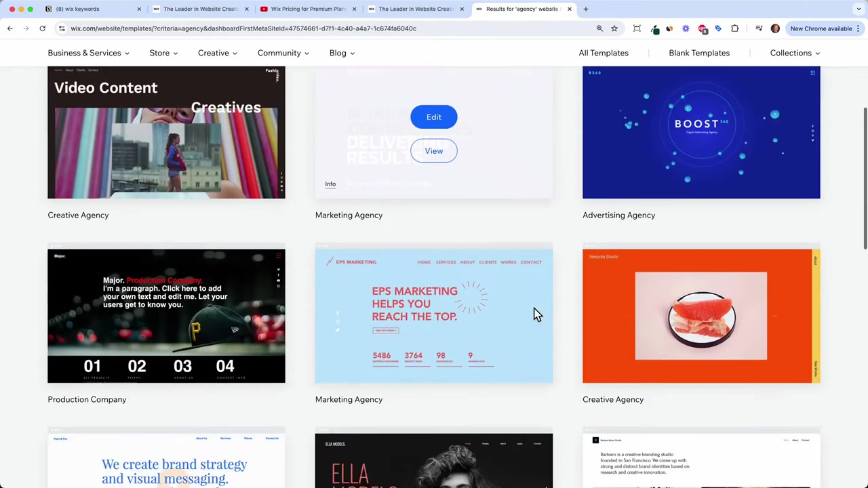Open the All Templates link

[604, 53]
